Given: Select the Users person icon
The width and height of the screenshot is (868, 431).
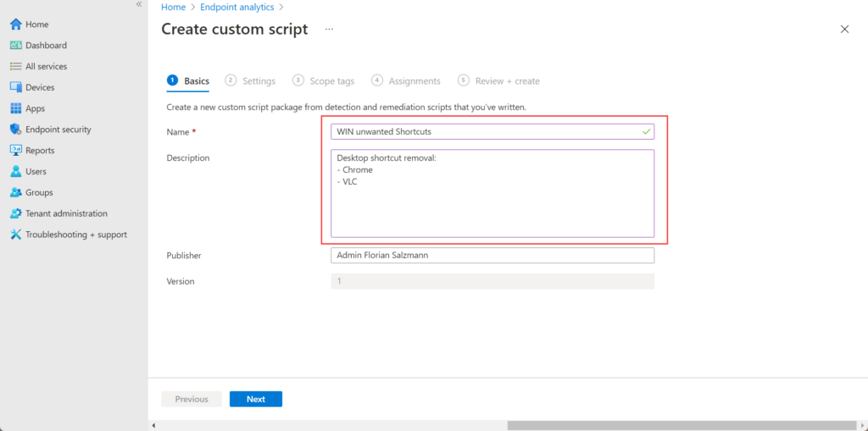Looking at the screenshot, I should pyautogui.click(x=16, y=172).
